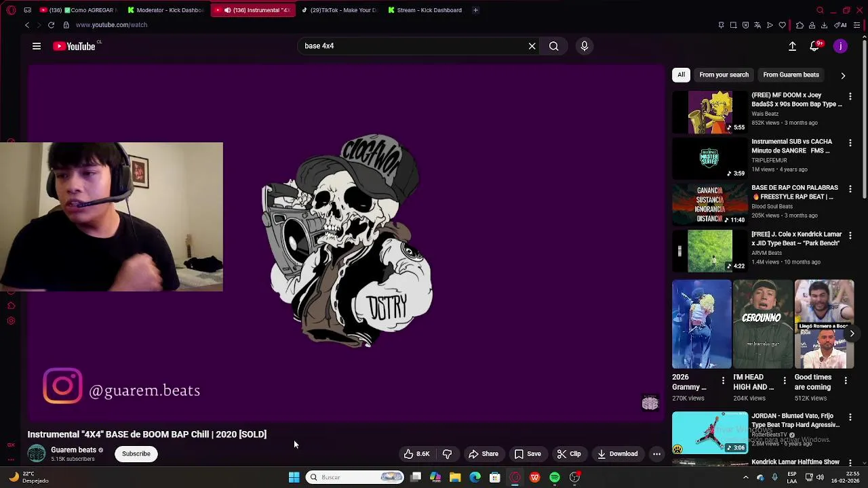
Task: Open Guarem beats channel avatar
Action: [37, 453]
